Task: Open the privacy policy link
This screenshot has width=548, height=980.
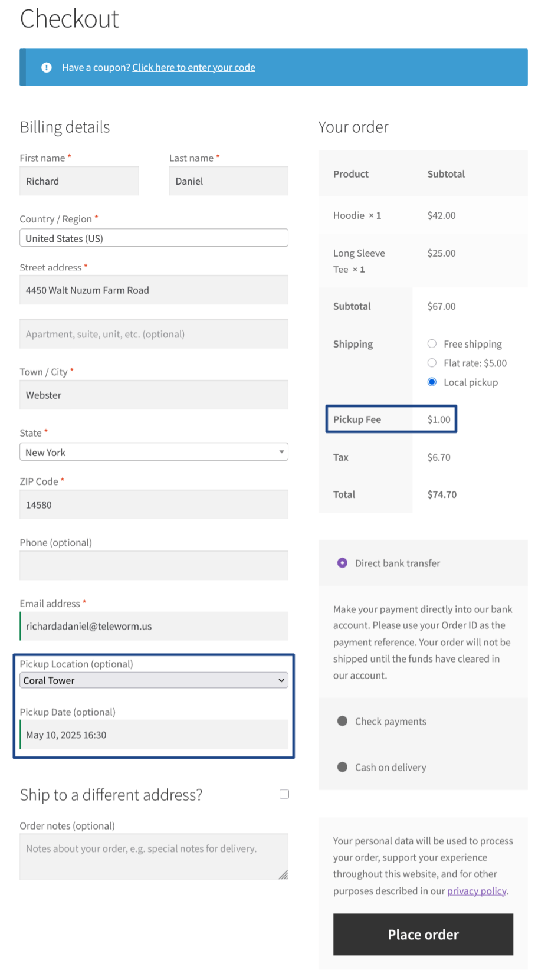Action: coord(476,891)
